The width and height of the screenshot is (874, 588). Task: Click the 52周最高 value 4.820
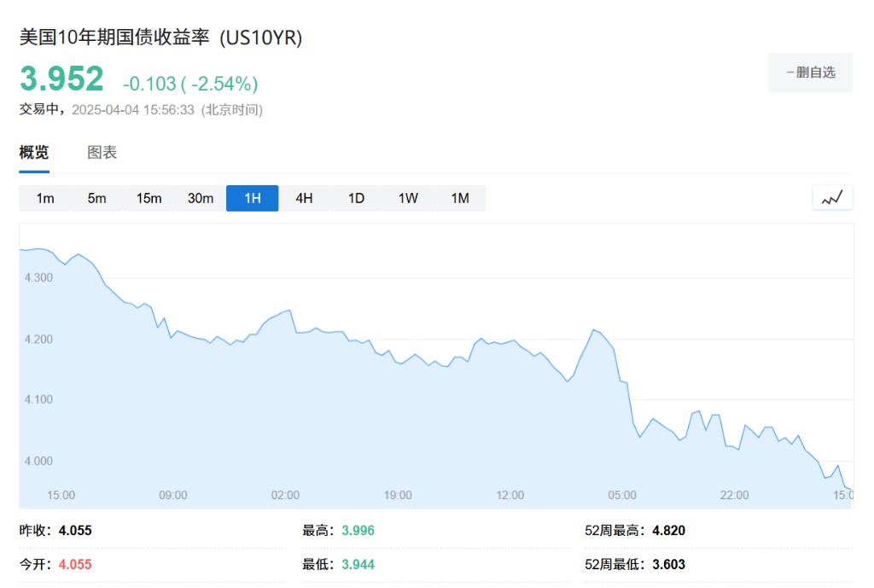point(669,531)
